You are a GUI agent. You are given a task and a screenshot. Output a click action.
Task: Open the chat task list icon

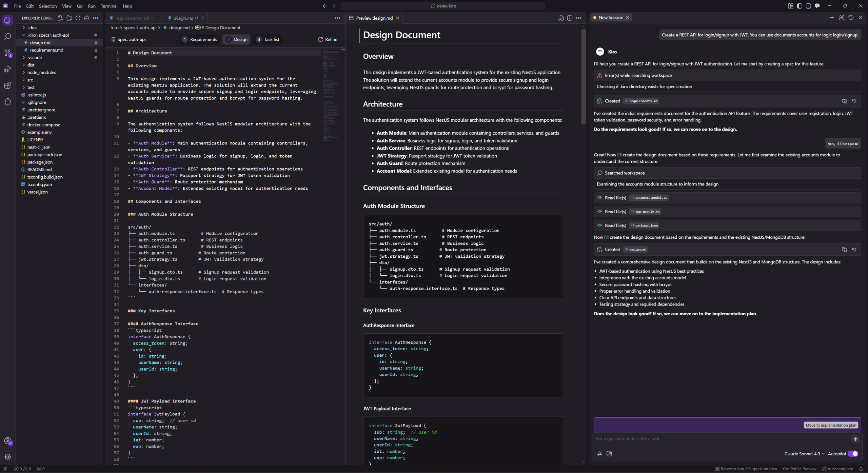(841, 18)
